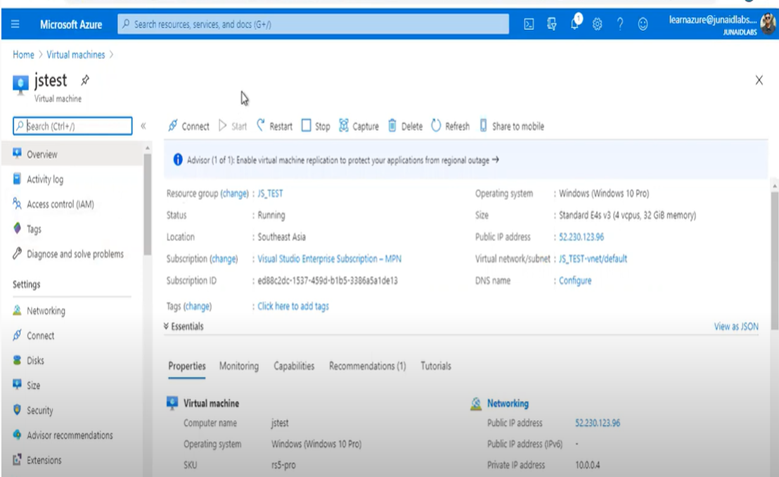
Task: Change the resource group
Action: pos(234,193)
